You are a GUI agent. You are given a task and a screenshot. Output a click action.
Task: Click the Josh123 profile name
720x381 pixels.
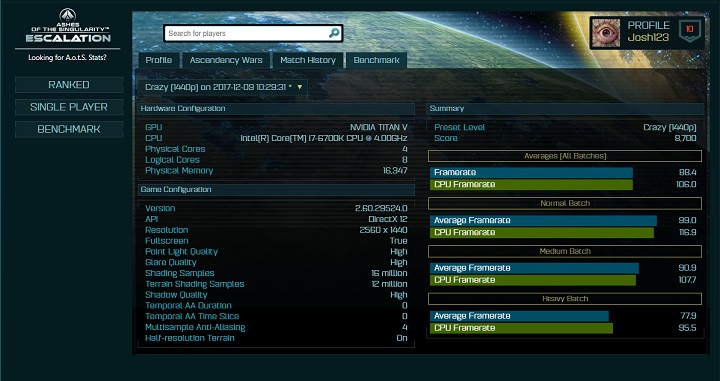[x=648, y=38]
